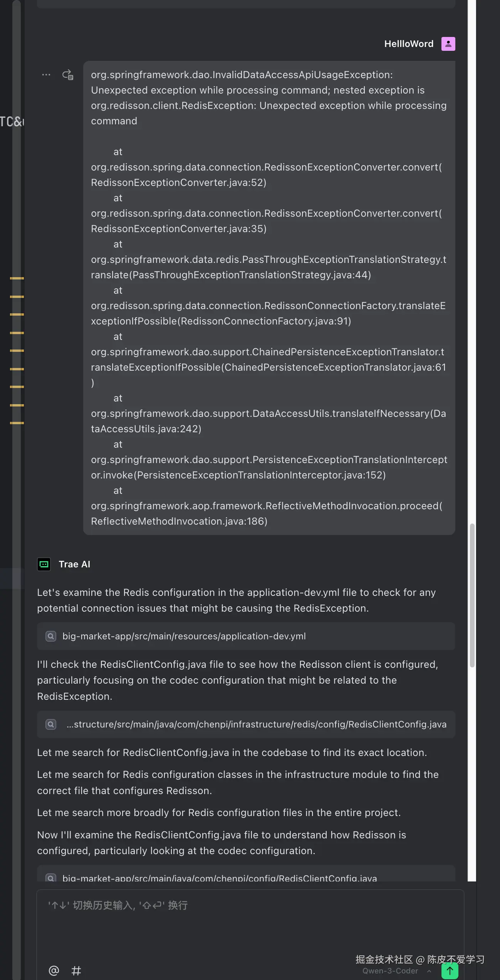This screenshot has height=980, width=500.
Task: Open the infrastructure/redis/config/RedisClientConfig.java reference
Action: 256,724
